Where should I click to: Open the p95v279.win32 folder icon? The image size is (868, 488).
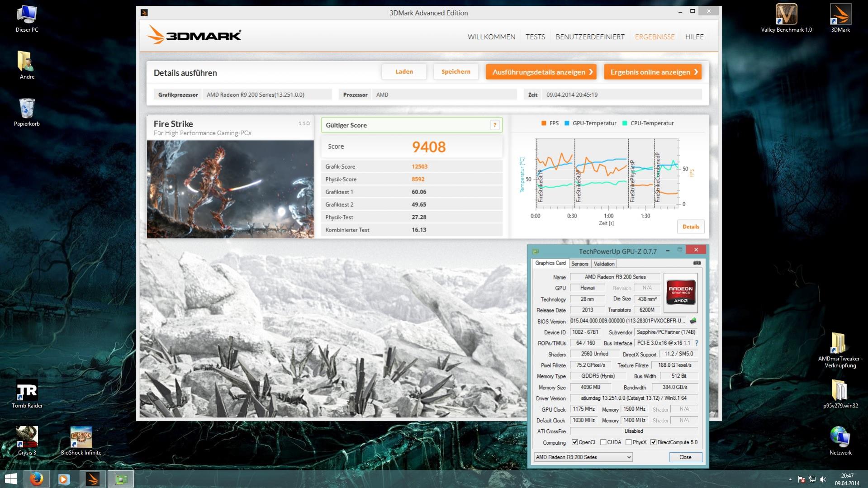point(840,394)
